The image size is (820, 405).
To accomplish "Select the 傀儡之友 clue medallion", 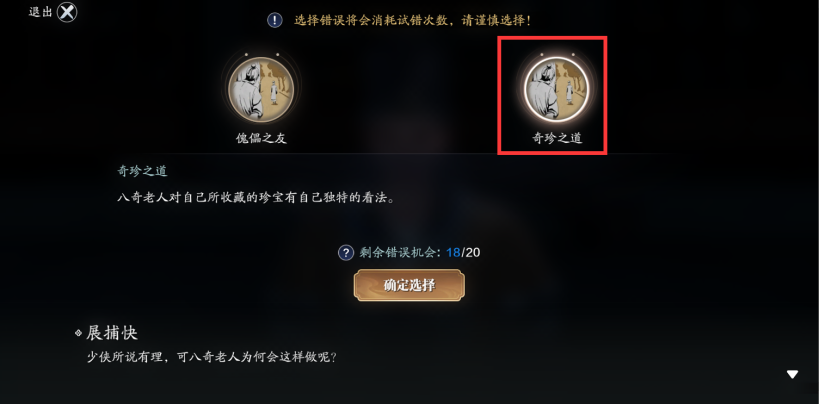I will [x=260, y=89].
